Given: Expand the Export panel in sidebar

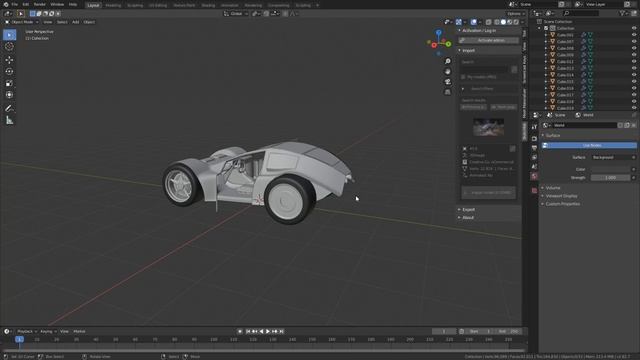Looking at the screenshot, I should pyautogui.click(x=468, y=209).
